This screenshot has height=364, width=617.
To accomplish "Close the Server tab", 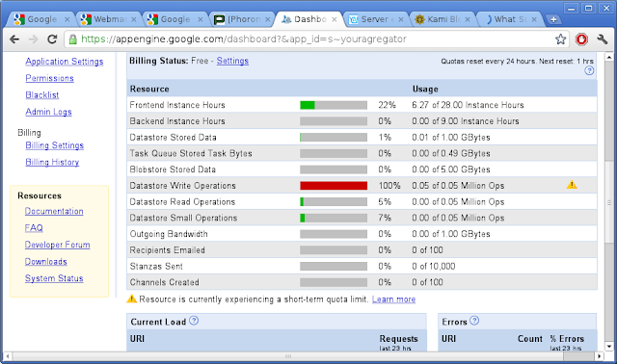I will click(401, 19).
